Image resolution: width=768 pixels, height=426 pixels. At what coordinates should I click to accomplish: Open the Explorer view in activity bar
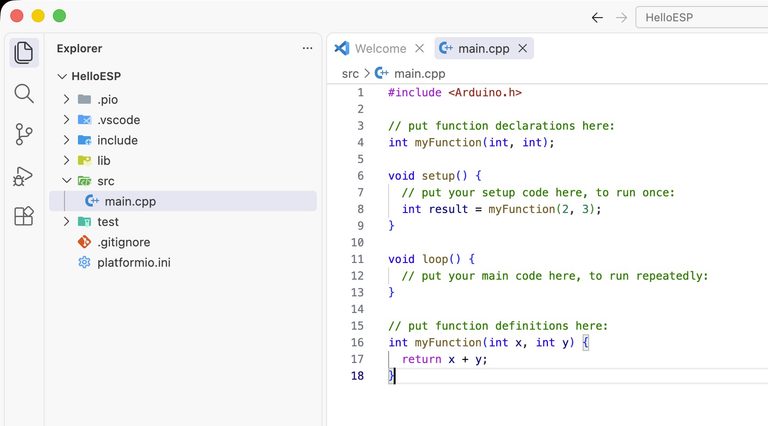(24, 52)
